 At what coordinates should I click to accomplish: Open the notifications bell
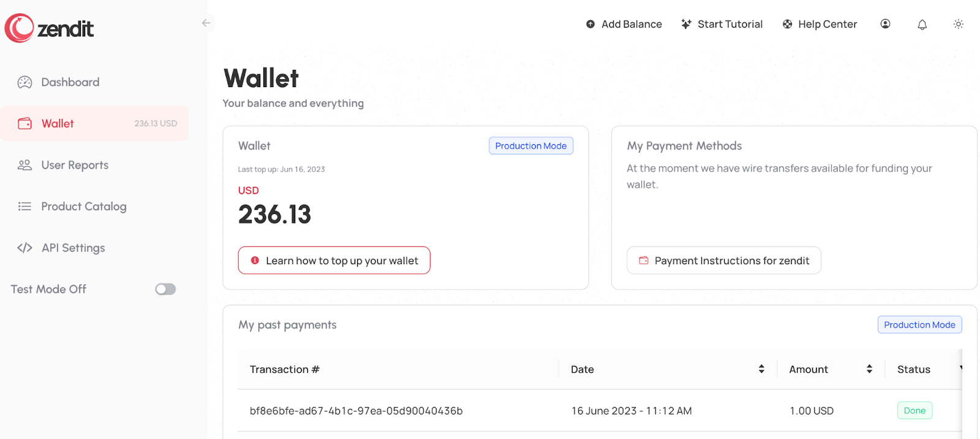coord(922,24)
